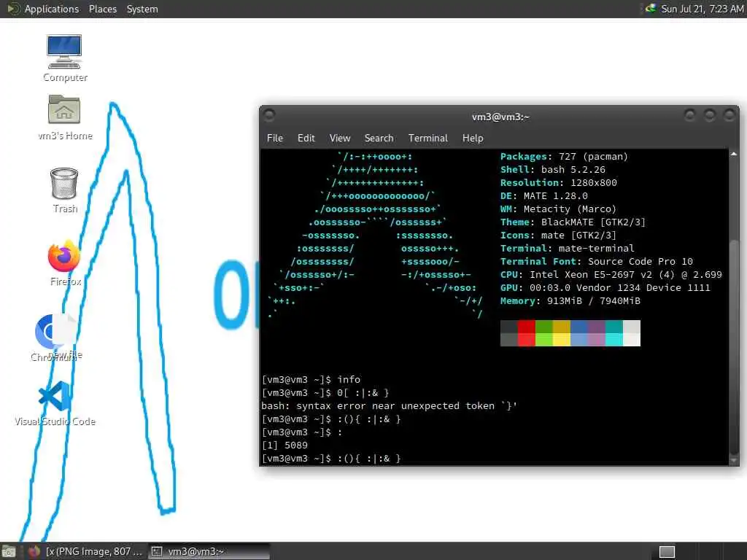Open the Terminal menu in menubar
The width and height of the screenshot is (747, 560).
point(427,138)
